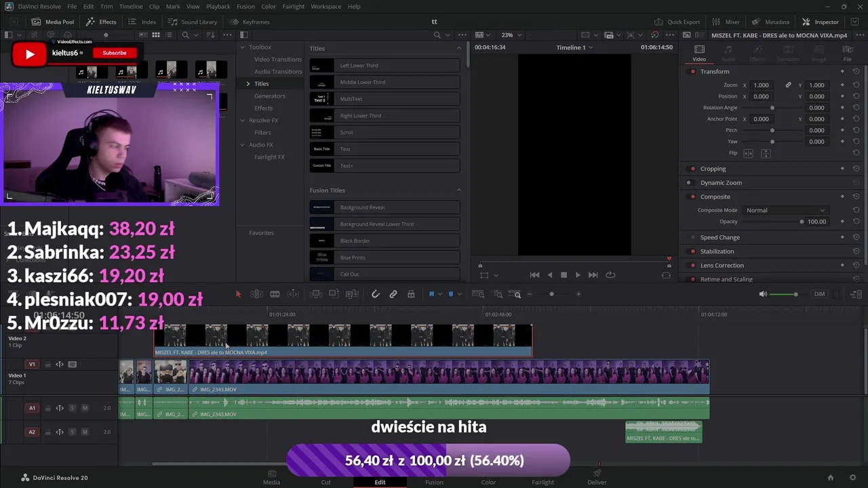Adjust the Rotation Angle slider
The width and height of the screenshot is (868, 488).
pyautogui.click(x=772, y=108)
